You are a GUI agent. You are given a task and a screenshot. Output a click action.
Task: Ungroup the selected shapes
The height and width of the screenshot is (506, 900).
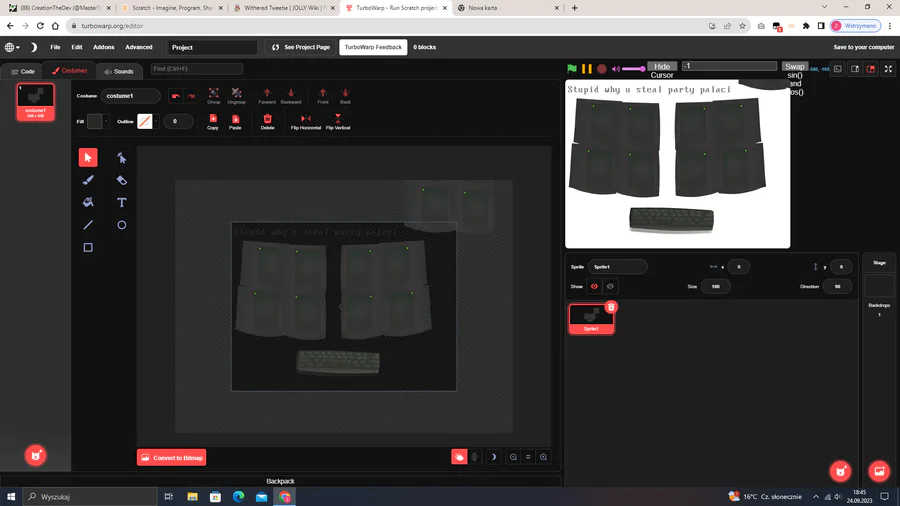(236, 96)
